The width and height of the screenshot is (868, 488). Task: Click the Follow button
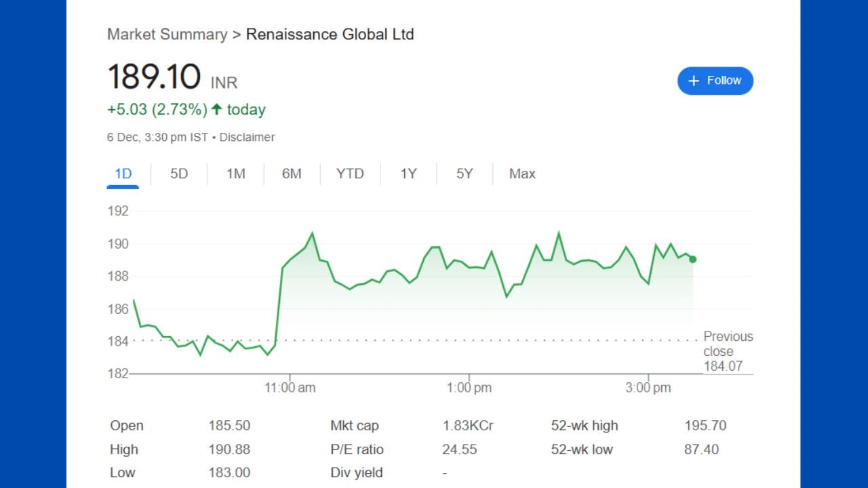pos(715,81)
